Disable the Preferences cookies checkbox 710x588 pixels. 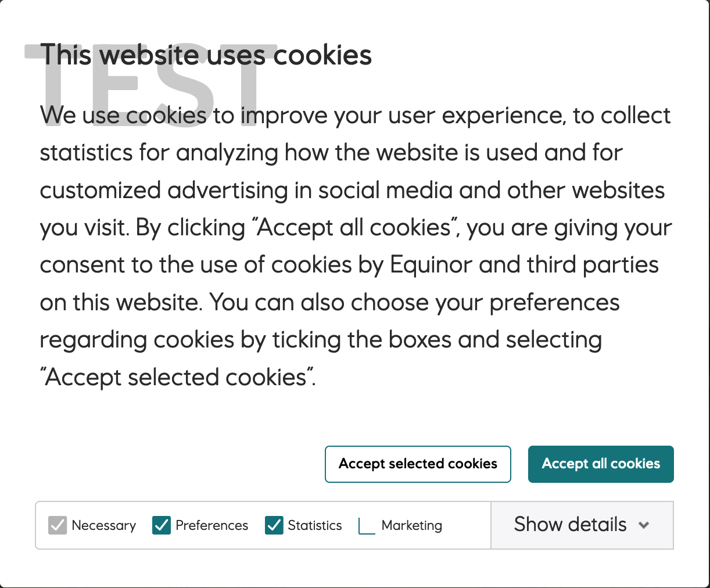[161, 525]
